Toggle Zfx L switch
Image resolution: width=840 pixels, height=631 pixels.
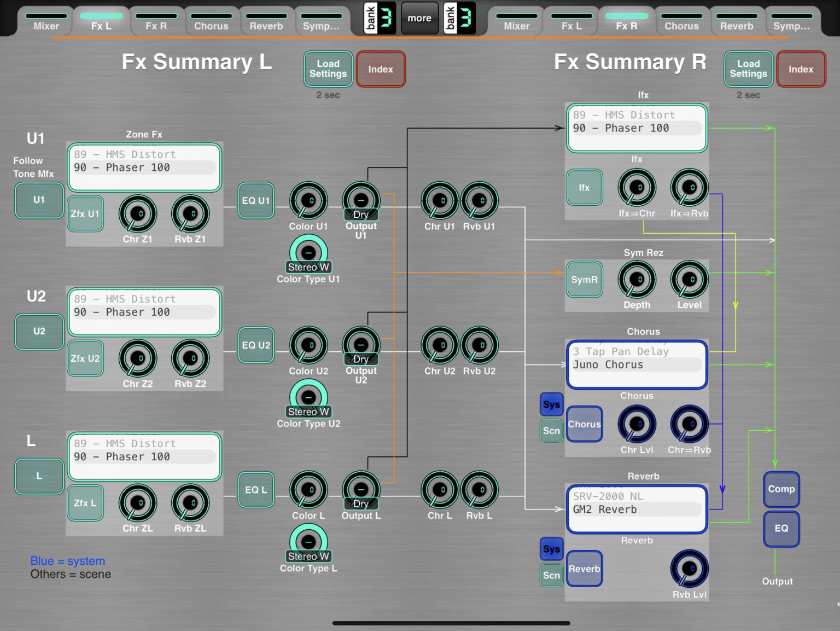tap(85, 502)
